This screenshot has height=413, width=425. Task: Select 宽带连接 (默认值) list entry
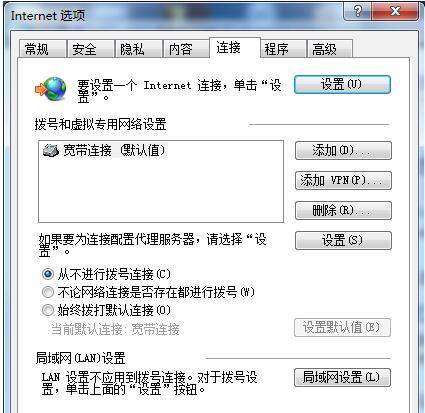104,151
